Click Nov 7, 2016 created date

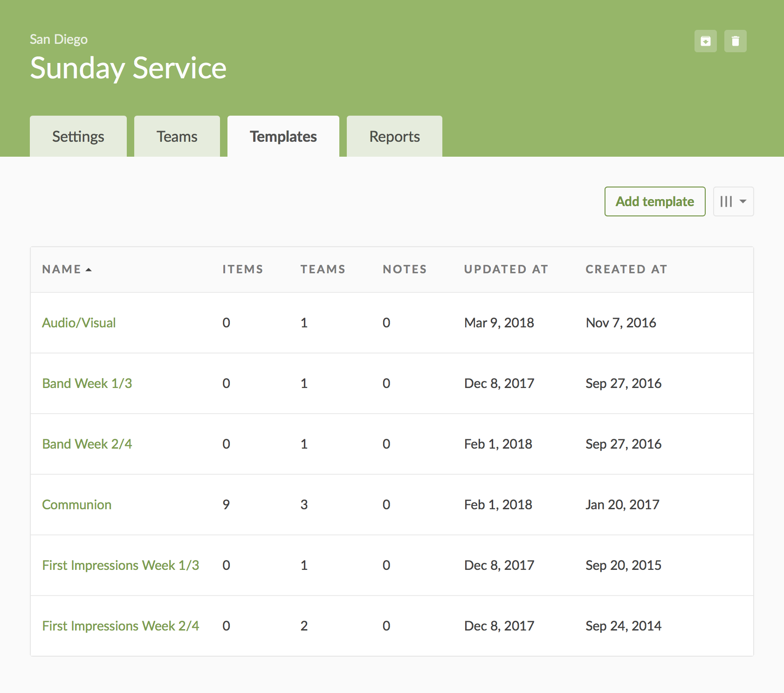pyautogui.click(x=621, y=323)
